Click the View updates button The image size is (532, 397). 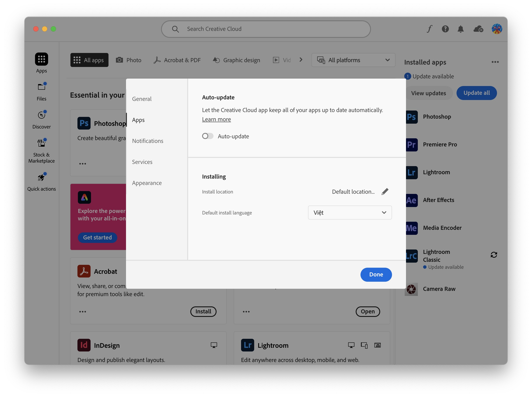point(429,93)
